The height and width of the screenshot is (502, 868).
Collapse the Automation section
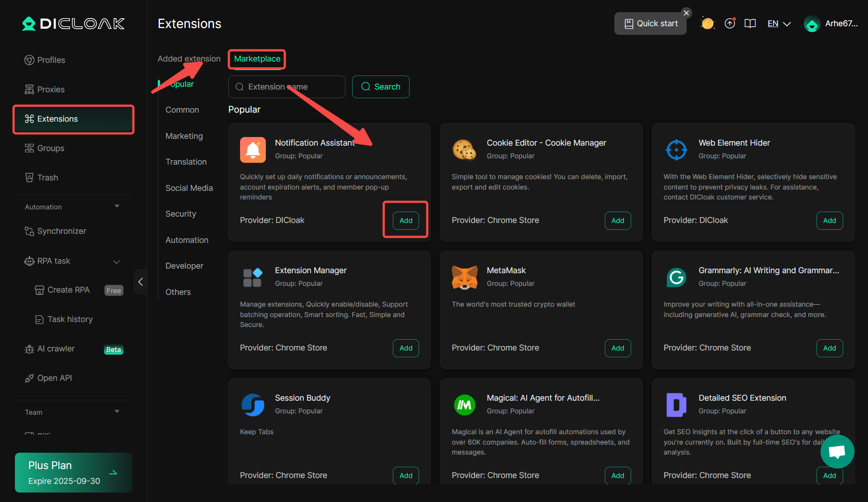[117, 206]
